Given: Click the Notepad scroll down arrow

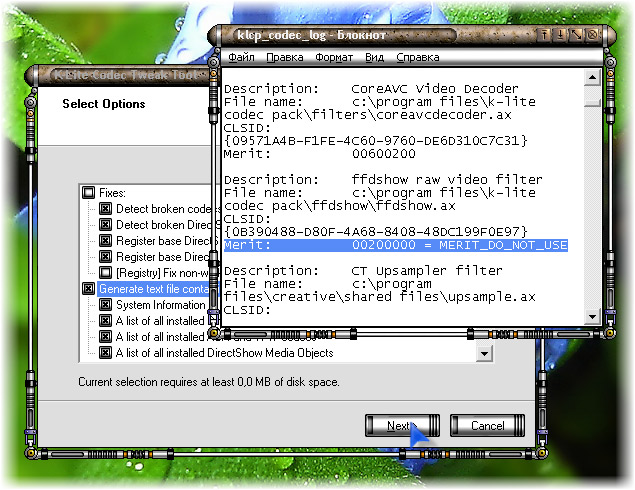Looking at the screenshot, I should click(592, 316).
